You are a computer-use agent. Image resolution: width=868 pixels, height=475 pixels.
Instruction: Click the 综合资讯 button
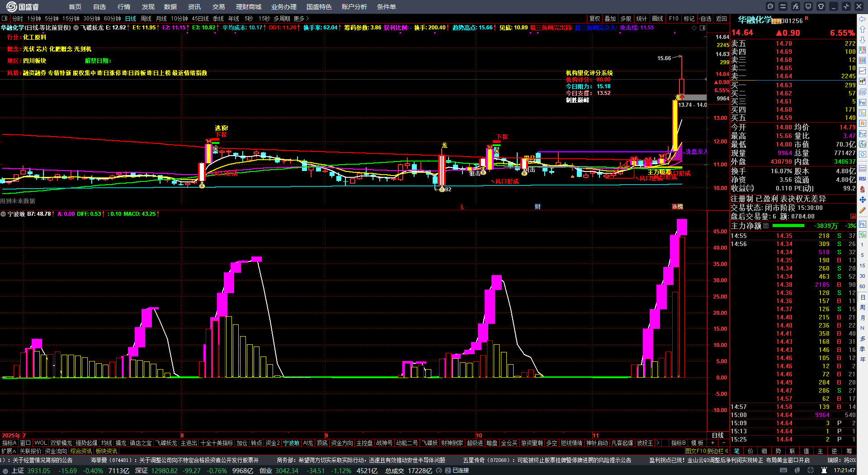81,451
